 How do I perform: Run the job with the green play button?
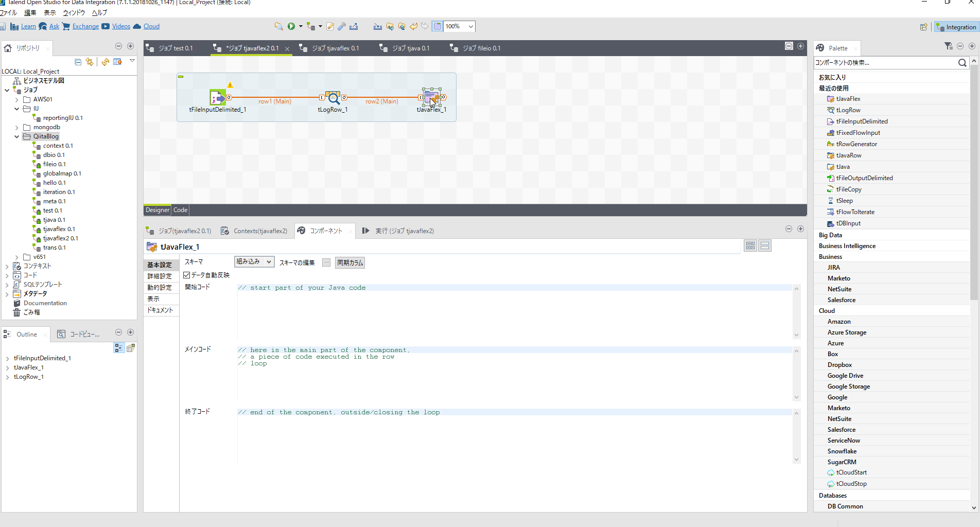pos(291,26)
